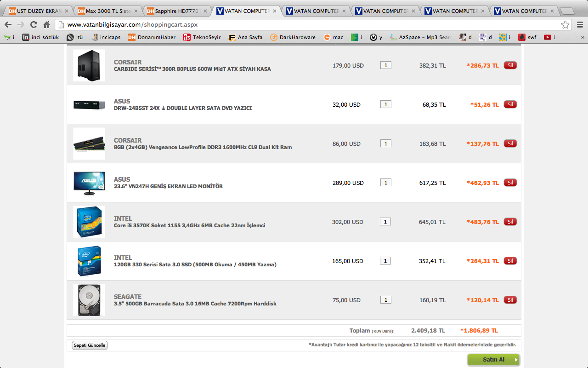The height and width of the screenshot is (368, 588).
Task: Open the YouTube icon bookmark
Action: [549, 37]
